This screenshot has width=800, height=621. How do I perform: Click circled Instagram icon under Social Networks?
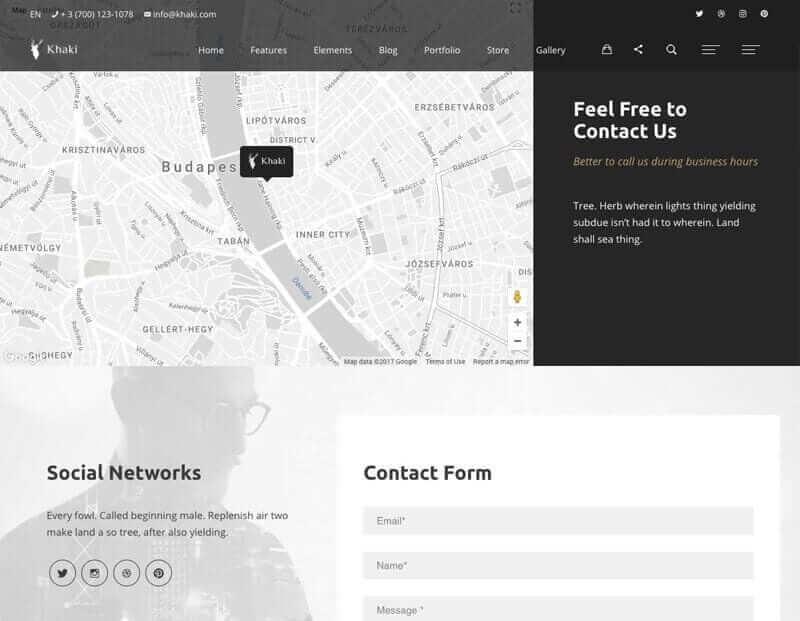pyautogui.click(x=94, y=573)
